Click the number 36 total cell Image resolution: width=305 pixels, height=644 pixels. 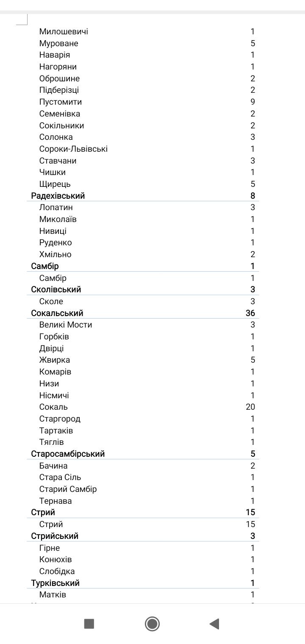tap(250, 313)
